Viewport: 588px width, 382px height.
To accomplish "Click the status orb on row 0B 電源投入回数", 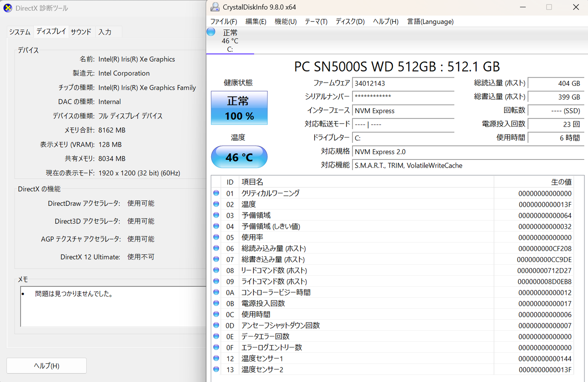I will click(x=216, y=303).
